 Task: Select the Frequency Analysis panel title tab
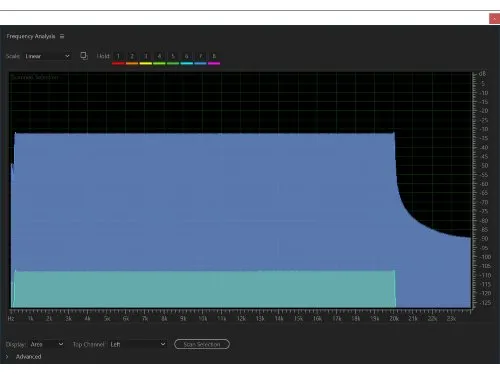click(x=31, y=36)
